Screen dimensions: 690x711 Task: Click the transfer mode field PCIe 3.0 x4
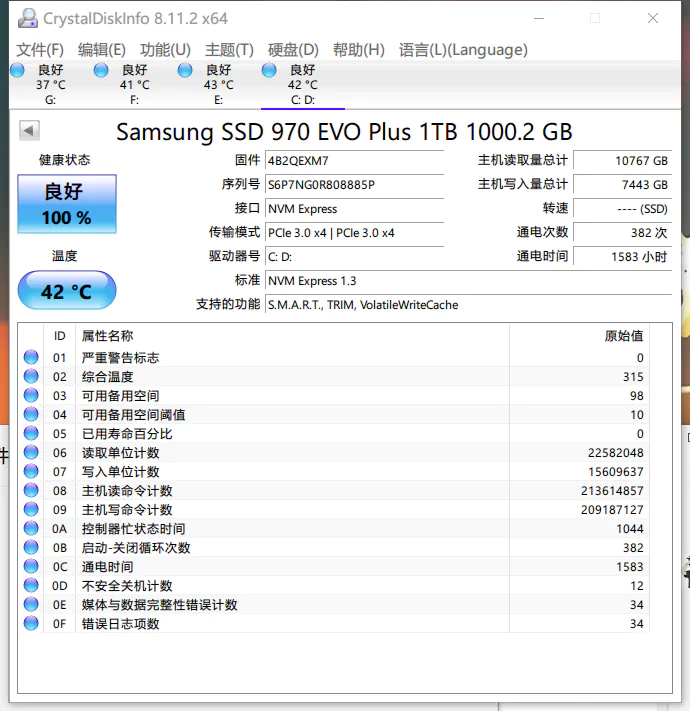coord(354,233)
